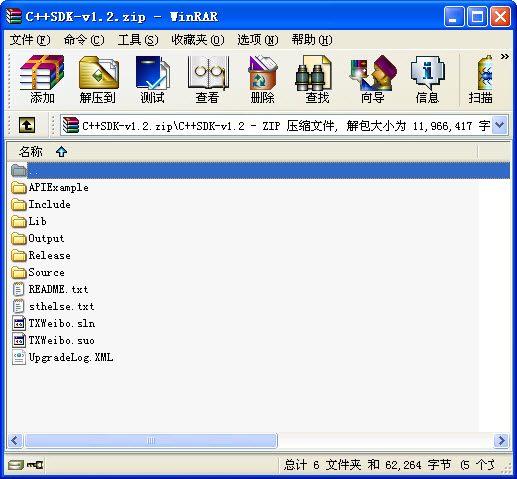This screenshot has width=517, height=479.
Task: Expand the archive path dropdown arrow
Action: pos(499,125)
